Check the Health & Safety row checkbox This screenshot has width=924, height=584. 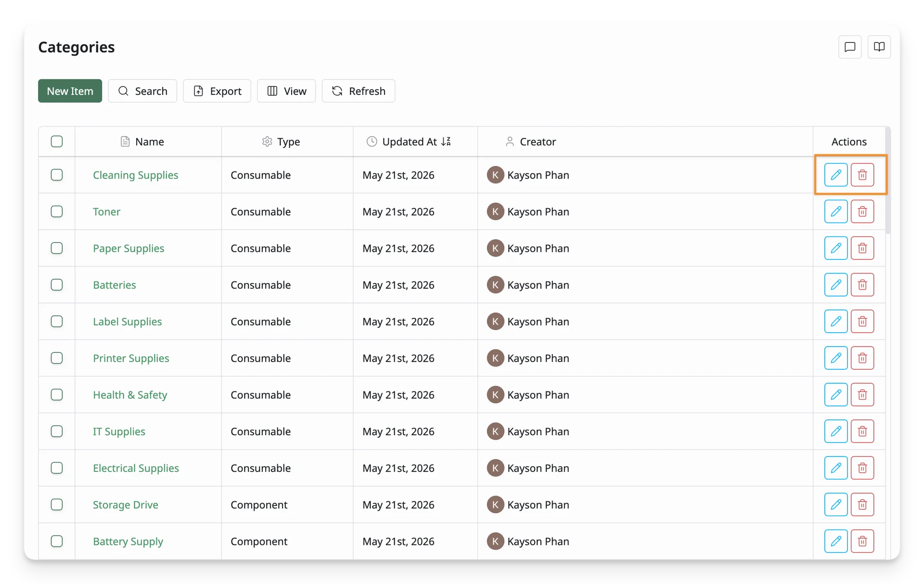point(57,394)
